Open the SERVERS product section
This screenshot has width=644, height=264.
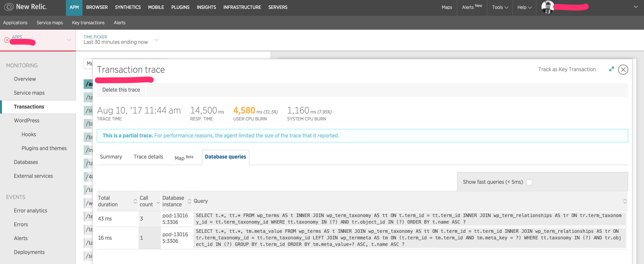click(278, 8)
